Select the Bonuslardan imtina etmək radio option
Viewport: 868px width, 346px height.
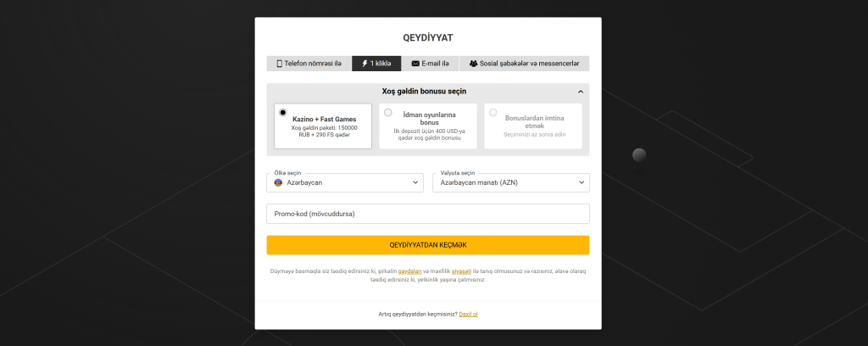[493, 112]
